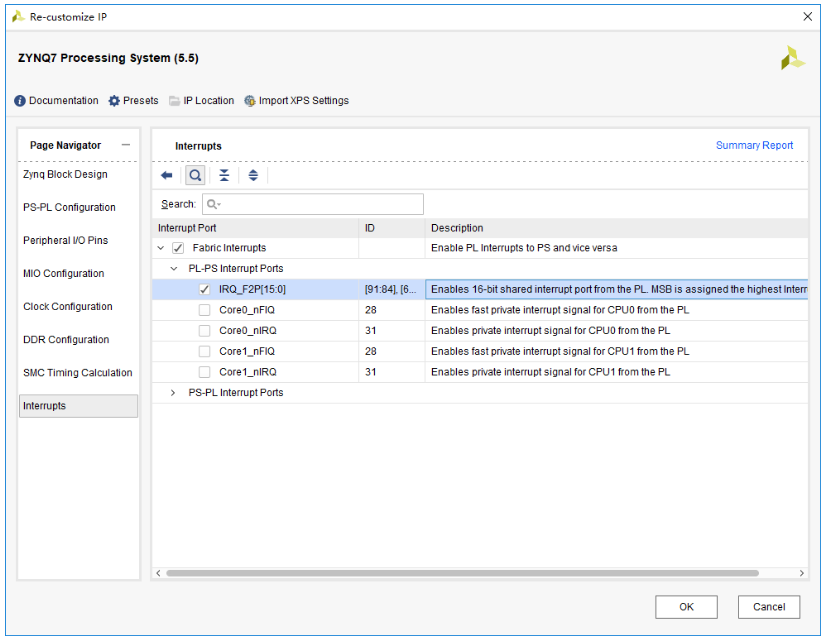Click the ID column header

(x=392, y=228)
